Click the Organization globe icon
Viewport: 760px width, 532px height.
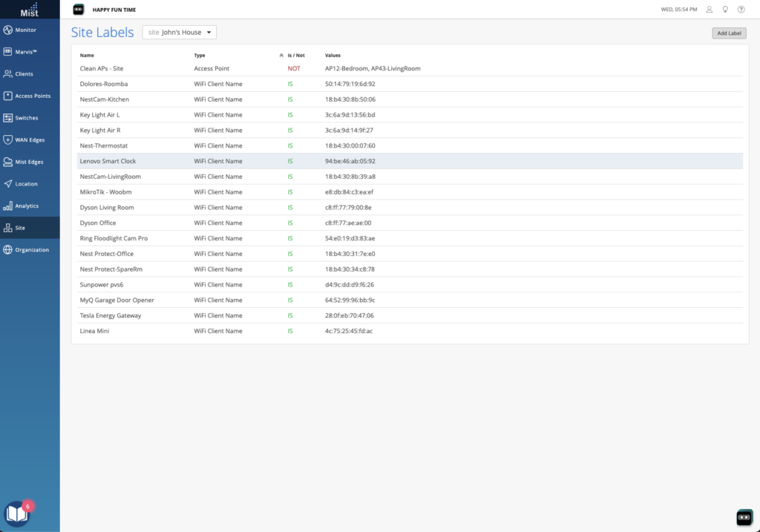7,250
